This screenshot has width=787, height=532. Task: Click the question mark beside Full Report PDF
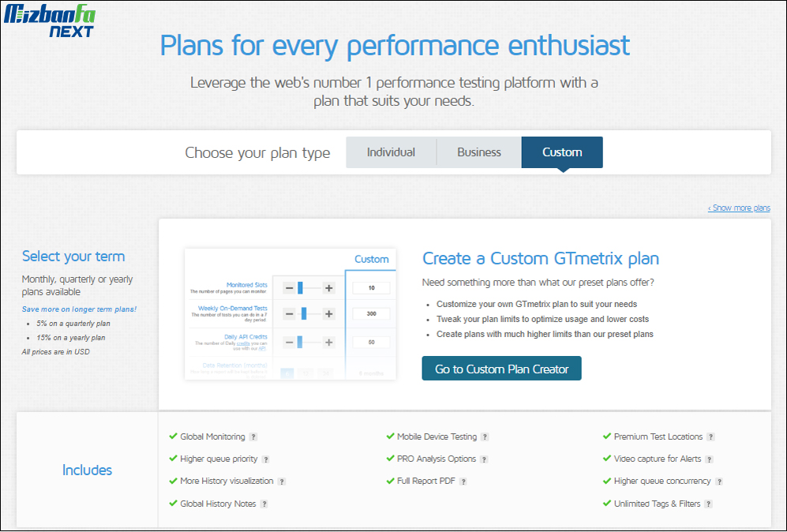(463, 481)
